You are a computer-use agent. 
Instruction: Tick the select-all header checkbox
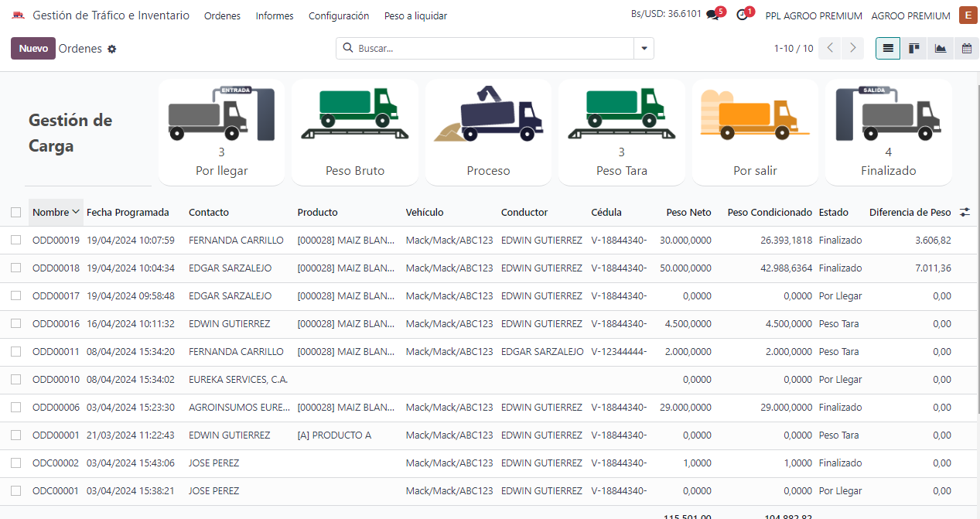(16, 212)
